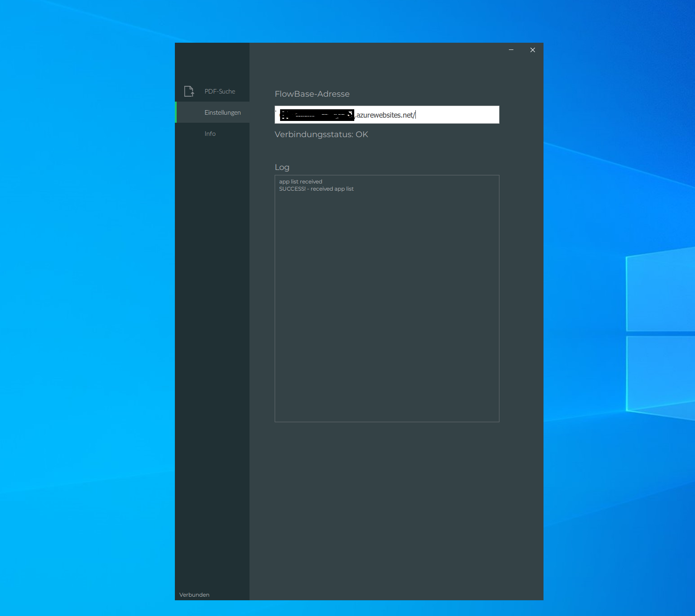Minimize the application window
Image resolution: width=695 pixels, height=616 pixels.
pos(511,50)
